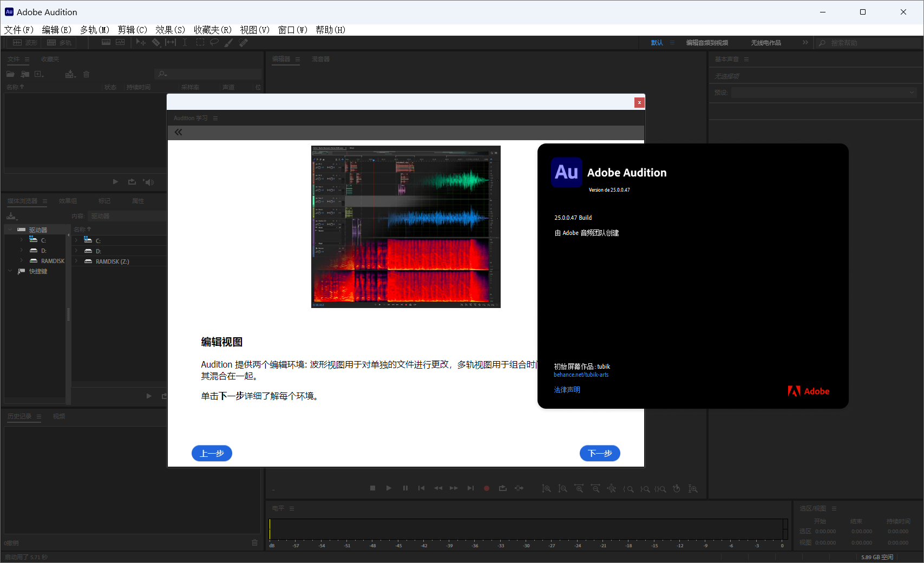Screen dimensions: 924x563
Task: Open the 效果(S) menu
Action: tap(170, 30)
